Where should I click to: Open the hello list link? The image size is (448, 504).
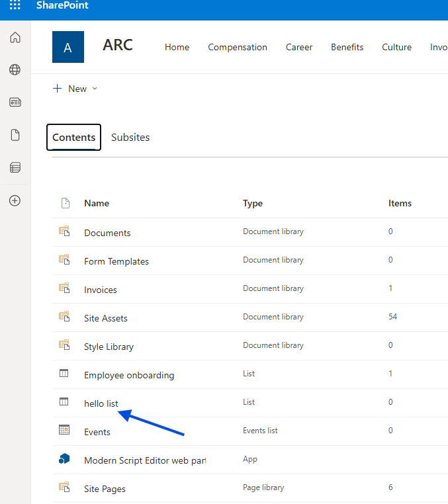tap(101, 403)
